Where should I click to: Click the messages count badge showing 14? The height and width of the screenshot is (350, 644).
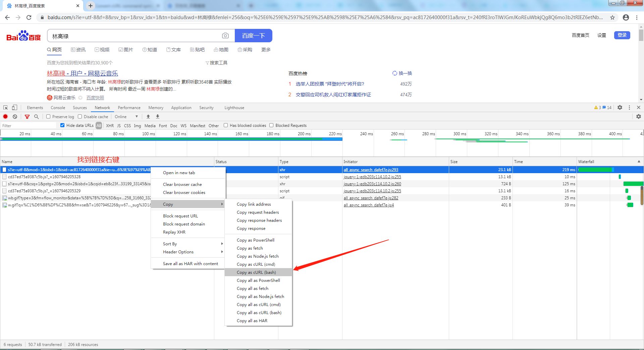(x=607, y=107)
